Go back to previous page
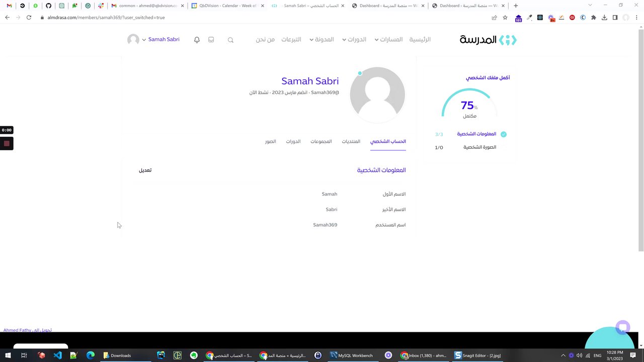This screenshot has height=362, width=644. (7, 17)
